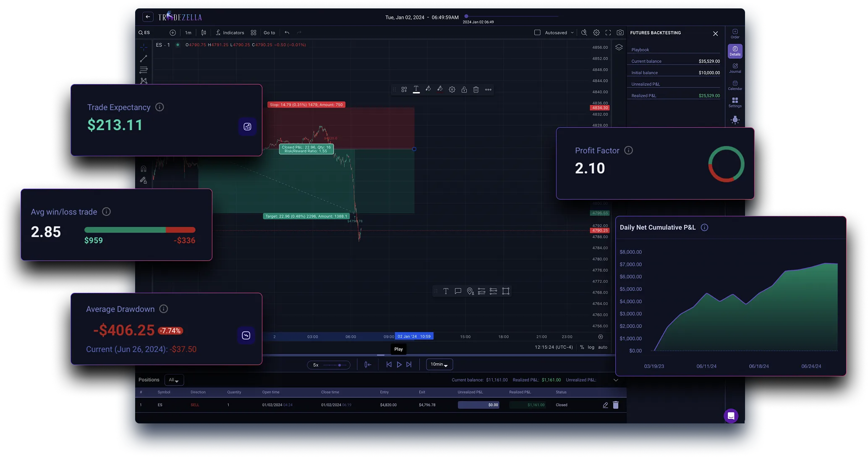
Task: Click the back arrow next to Tradezella logo
Action: coord(148,17)
